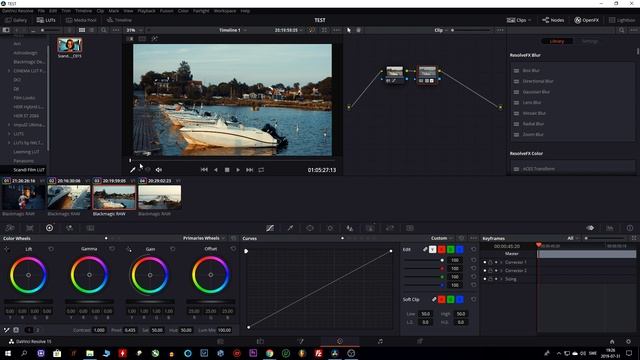The image size is (640, 360).
Task: Open Project Settings gear icon
Action: coord(629,341)
